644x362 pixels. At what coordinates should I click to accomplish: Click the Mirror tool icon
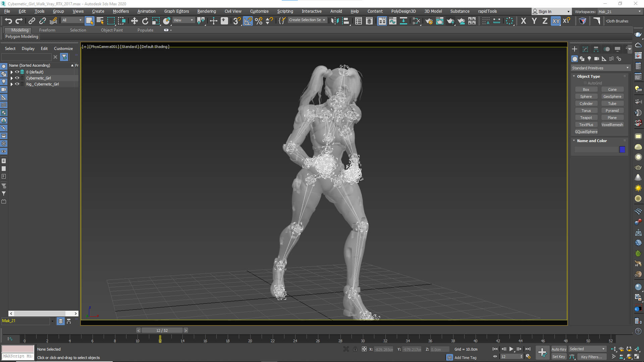(335, 21)
